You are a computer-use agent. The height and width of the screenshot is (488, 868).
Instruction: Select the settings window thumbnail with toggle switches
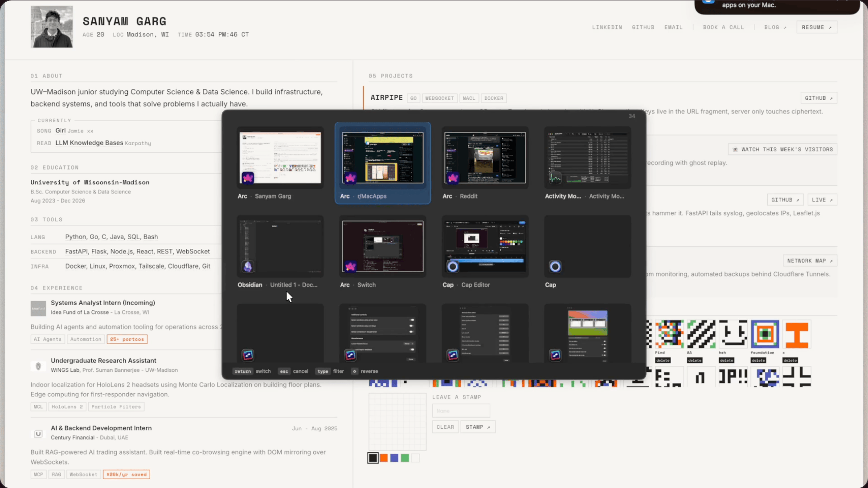click(x=383, y=333)
